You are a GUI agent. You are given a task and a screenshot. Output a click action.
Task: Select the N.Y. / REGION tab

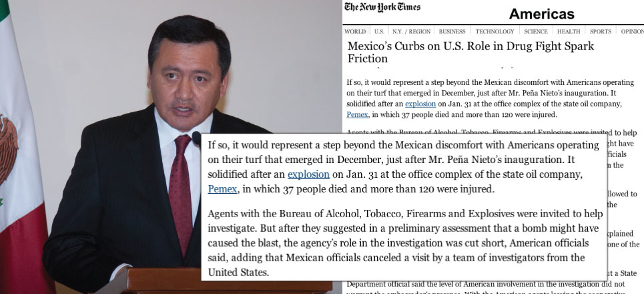pyautogui.click(x=411, y=31)
